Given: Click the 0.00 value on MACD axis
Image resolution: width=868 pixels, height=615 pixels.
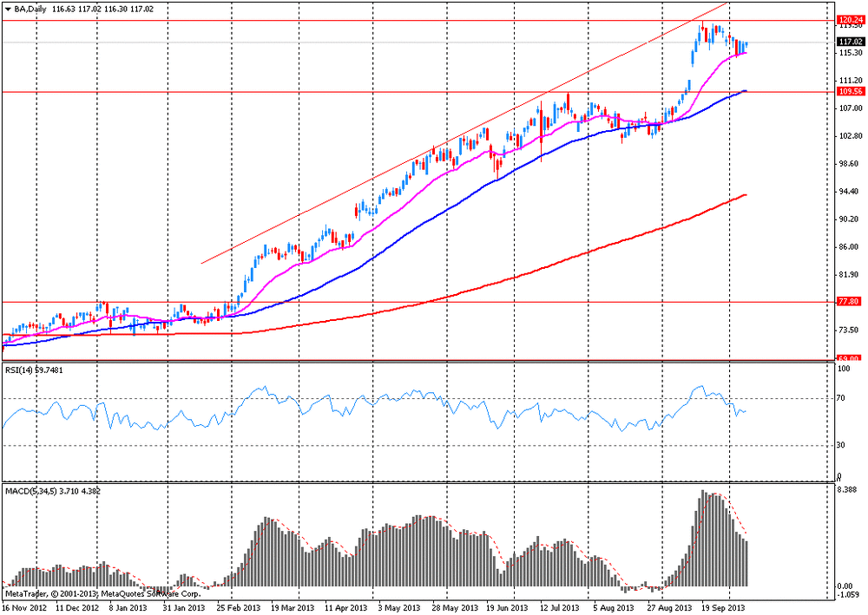Looking at the screenshot, I should point(845,586).
